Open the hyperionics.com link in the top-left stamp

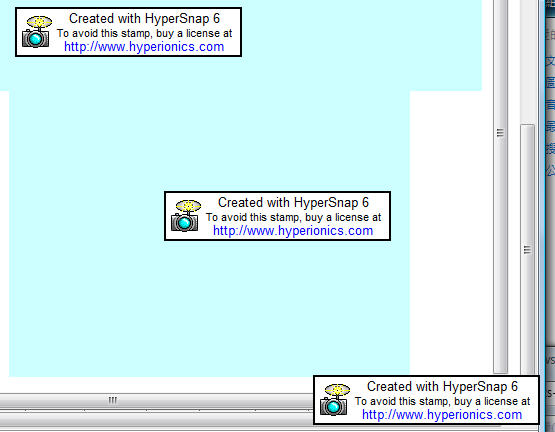(144, 47)
